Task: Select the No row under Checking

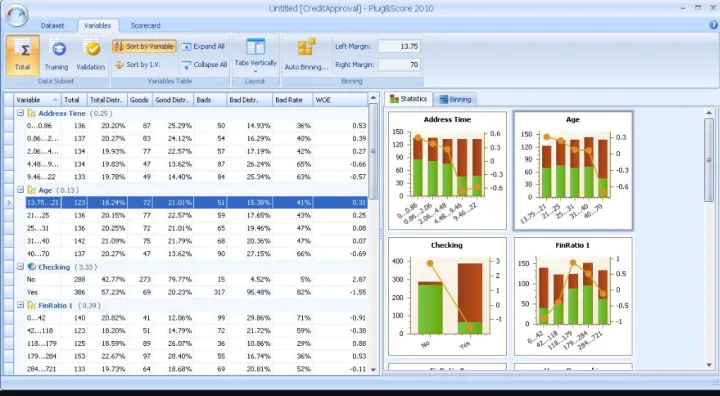Action: 197,279
